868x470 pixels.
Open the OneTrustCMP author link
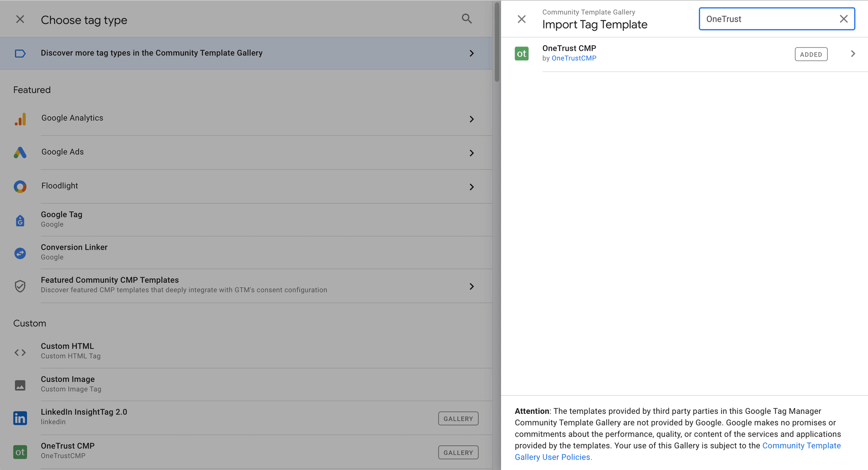(x=574, y=58)
